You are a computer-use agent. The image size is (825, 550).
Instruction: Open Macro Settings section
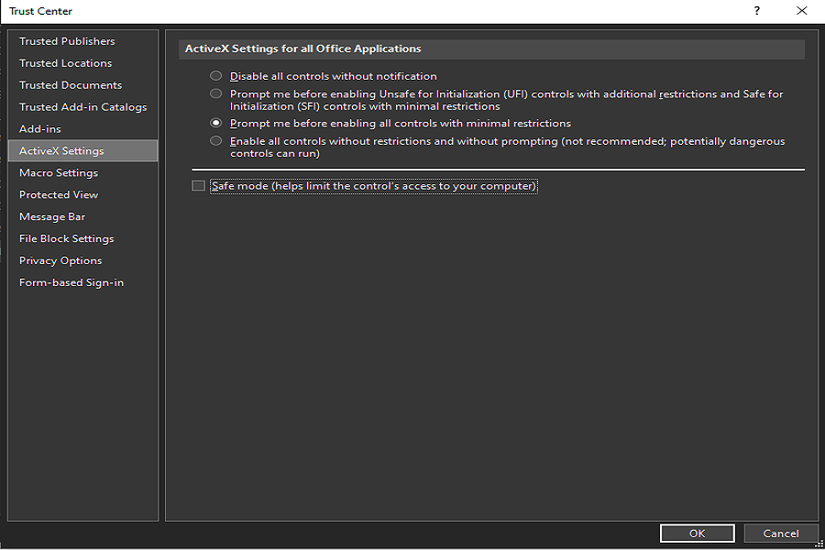(x=58, y=173)
